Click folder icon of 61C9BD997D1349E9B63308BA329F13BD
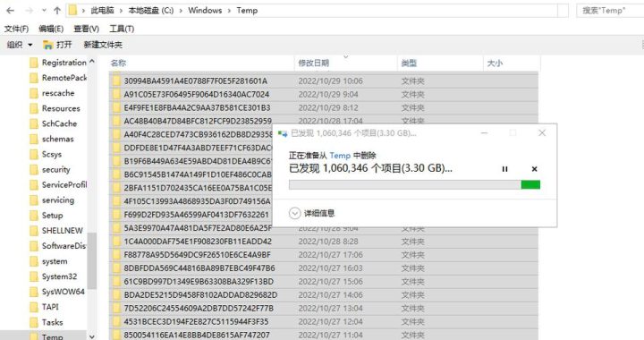The height and width of the screenshot is (340, 644). (116, 282)
